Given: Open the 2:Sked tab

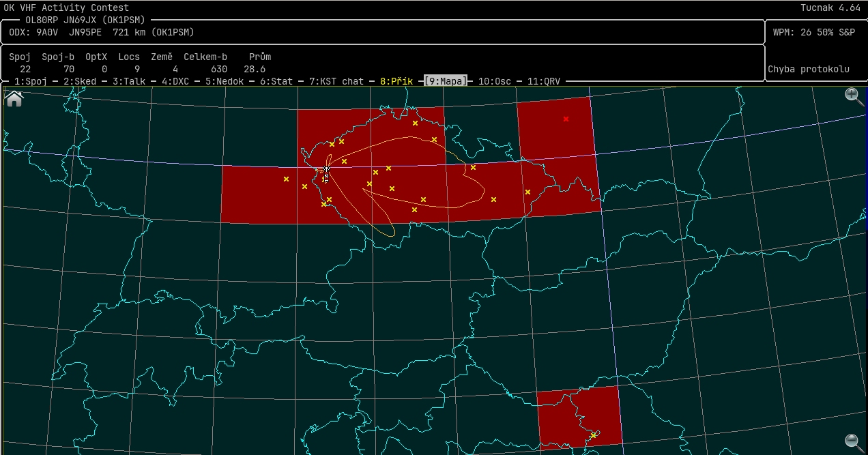Looking at the screenshot, I should point(80,81).
